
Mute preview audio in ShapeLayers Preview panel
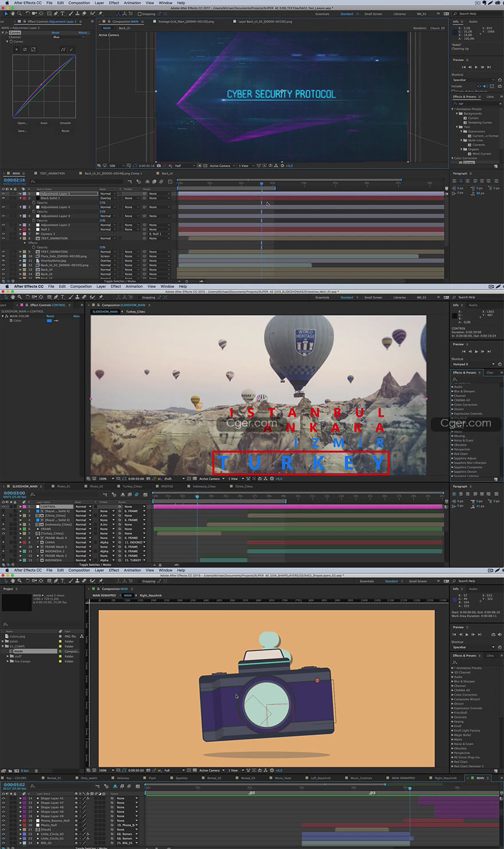(500, 635)
